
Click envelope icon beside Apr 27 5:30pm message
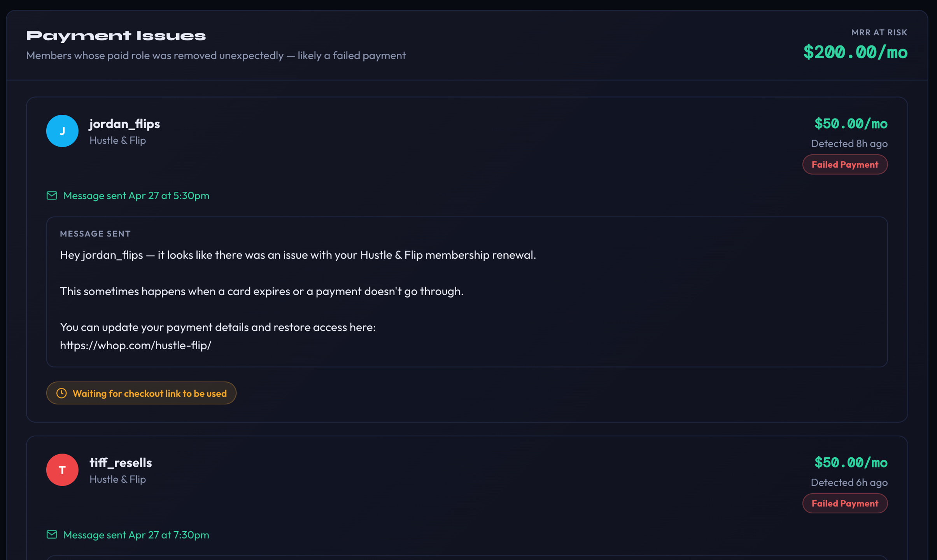click(x=52, y=195)
